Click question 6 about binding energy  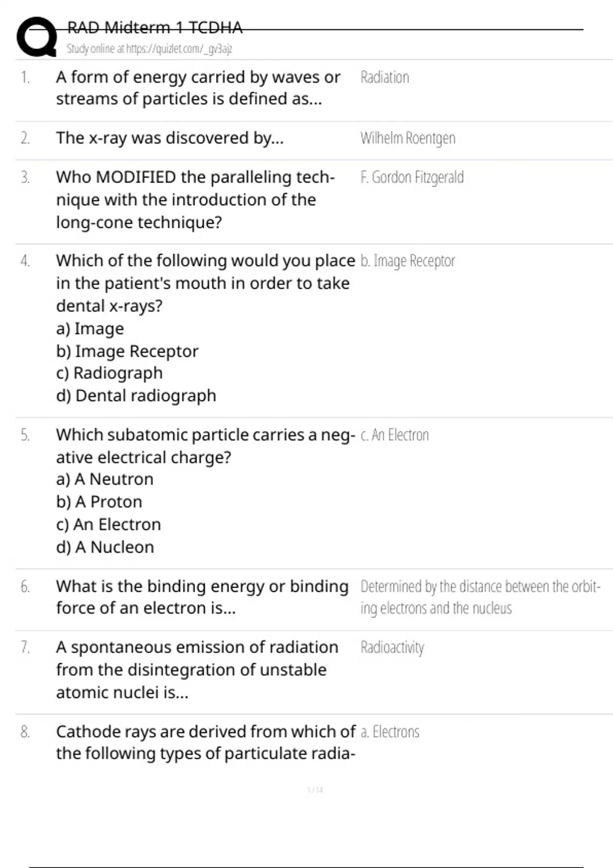click(x=202, y=597)
